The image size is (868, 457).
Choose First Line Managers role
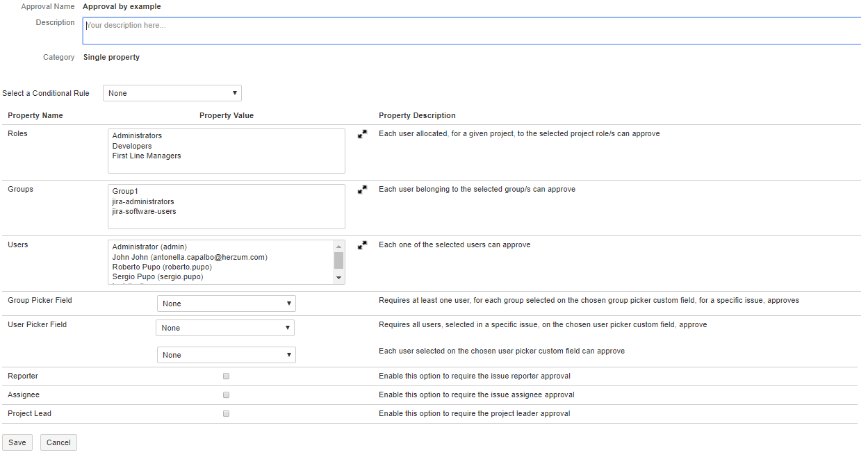147,156
